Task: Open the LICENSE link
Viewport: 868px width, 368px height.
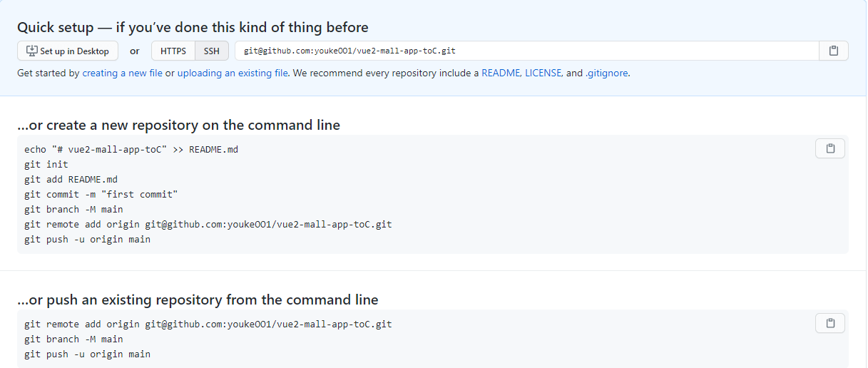Action: tap(543, 73)
